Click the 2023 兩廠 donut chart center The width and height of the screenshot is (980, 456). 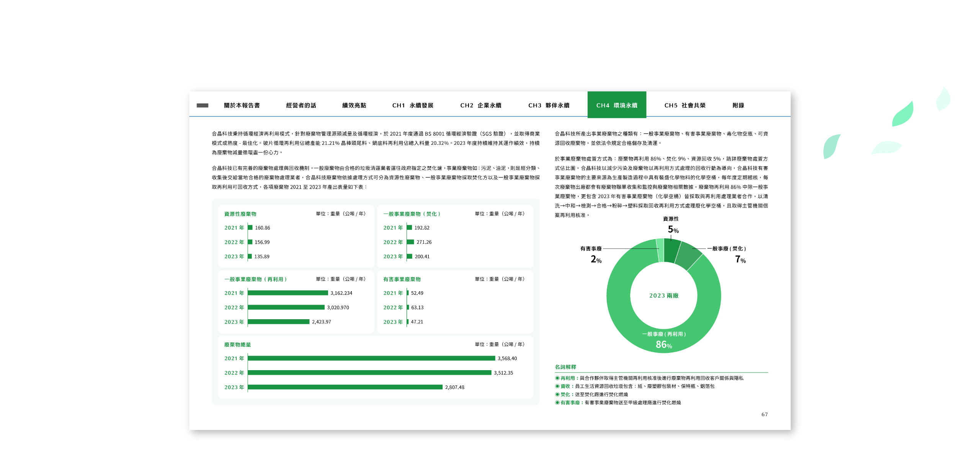[x=664, y=296]
